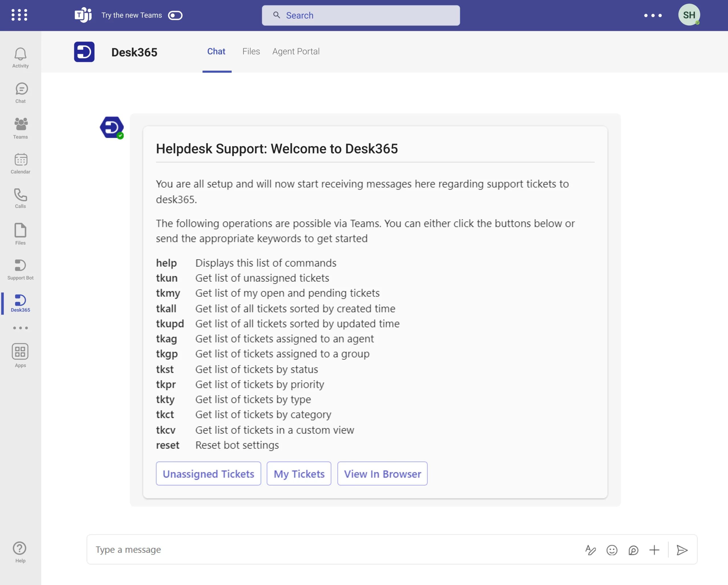The image size is (728, 585).
Task: Click the Unassigned Tickets button
Action: click(x=208, y=473)
